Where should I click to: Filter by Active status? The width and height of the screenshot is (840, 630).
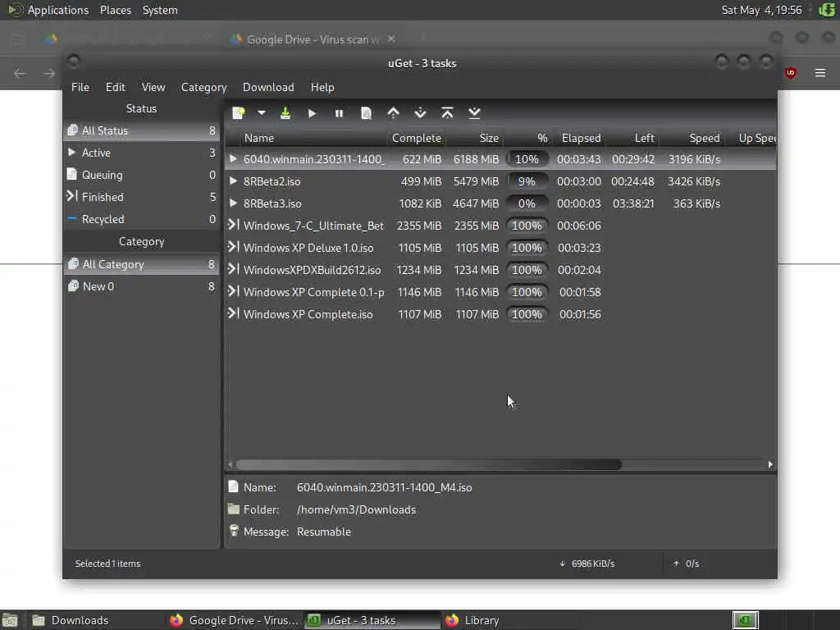click(141, 153)
